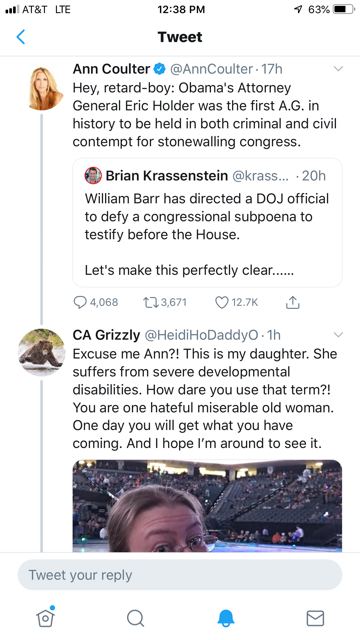Open the quoted Brian Krassenstein tweet

pyautogui.click(x=207, y=223)
